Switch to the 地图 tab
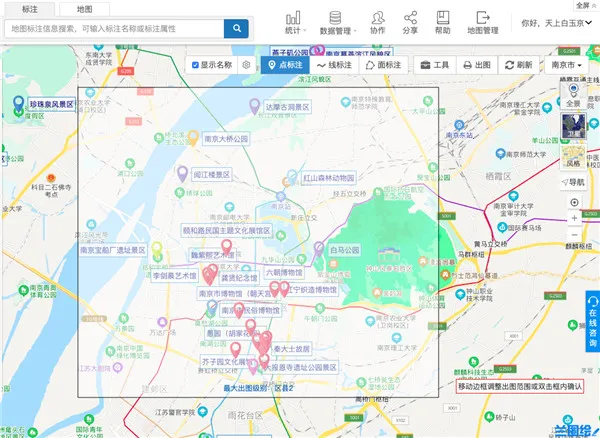600x438 pixels. pyautogui.click(x=85, y=9)
